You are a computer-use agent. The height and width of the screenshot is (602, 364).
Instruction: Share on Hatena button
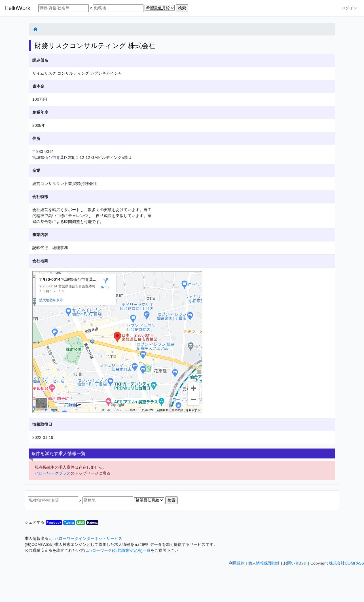[92, 523]
